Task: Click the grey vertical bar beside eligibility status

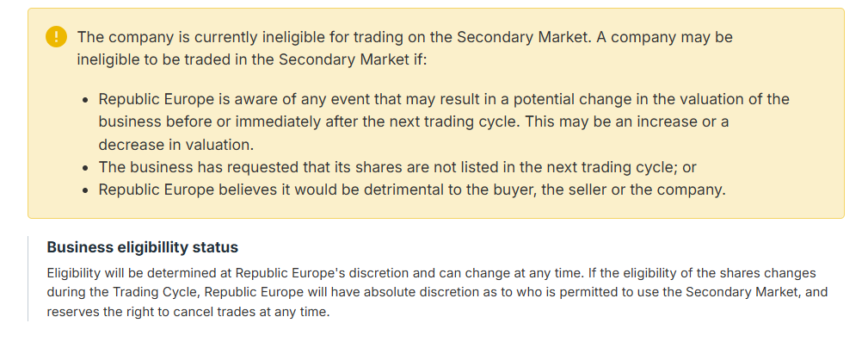Action: click(x=28, y=279)
